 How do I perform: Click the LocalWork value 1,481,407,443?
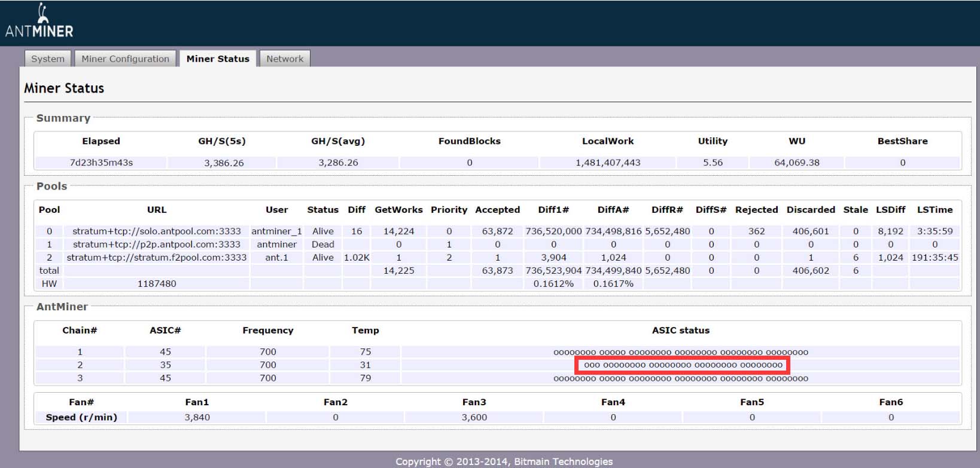pyautogui.click(x=608, y=163)
